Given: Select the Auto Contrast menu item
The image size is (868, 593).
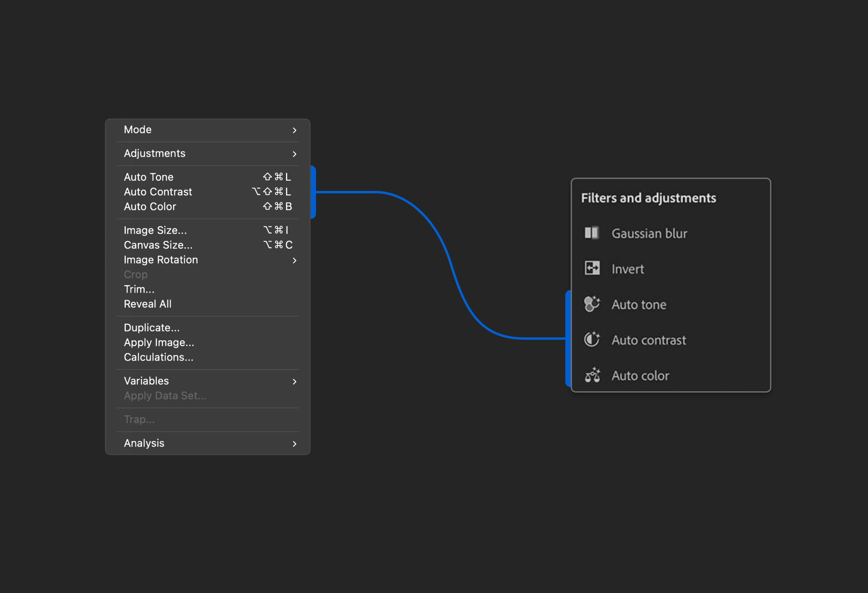Looking at the screenshot, I should (x=158, y=192).
